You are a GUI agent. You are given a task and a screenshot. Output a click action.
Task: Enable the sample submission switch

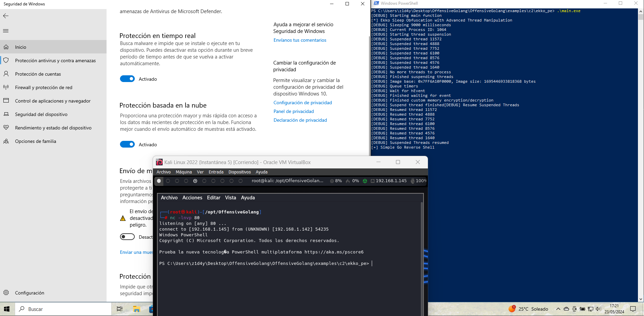127,237
